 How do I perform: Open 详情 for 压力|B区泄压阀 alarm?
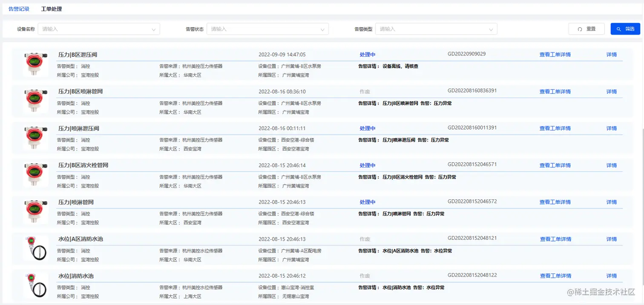[x=612, y=55]
